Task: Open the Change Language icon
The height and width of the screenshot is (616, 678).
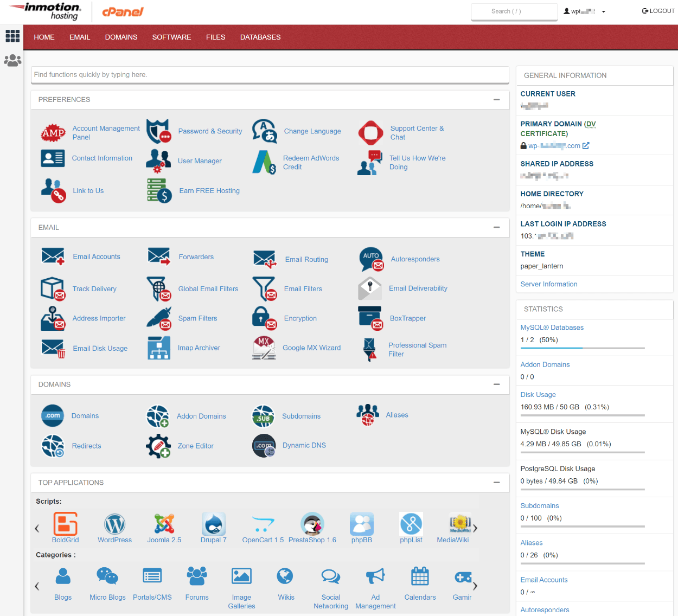Action: coord(265,131)
